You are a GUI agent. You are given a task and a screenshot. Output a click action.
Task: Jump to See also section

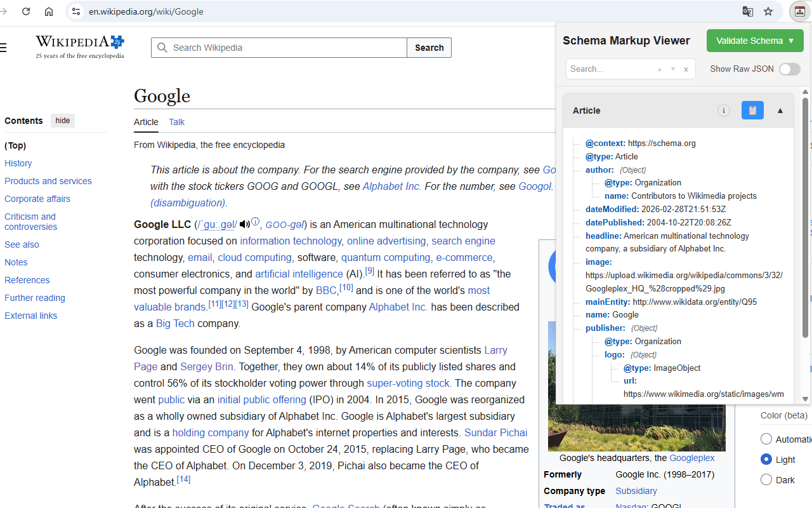click(x=22, y=244)
